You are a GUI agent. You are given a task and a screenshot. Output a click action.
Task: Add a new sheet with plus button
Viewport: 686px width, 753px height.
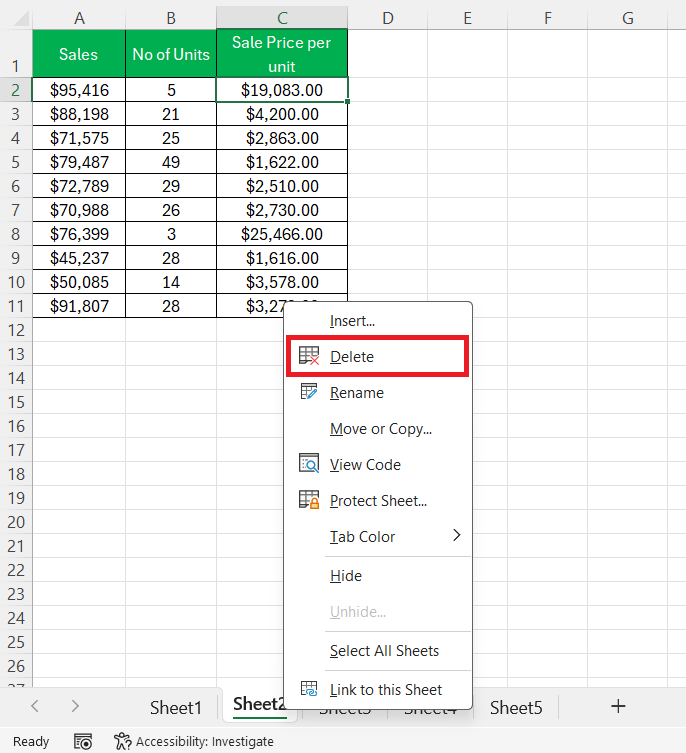(618, 706)
